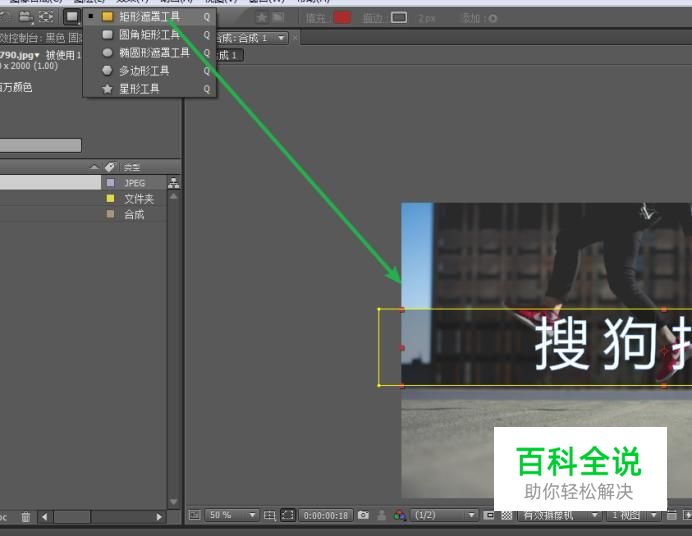692x536 pixels.
Task: Click the 文件夹 item yellow label swatch
Action: [x=110, y=199]
